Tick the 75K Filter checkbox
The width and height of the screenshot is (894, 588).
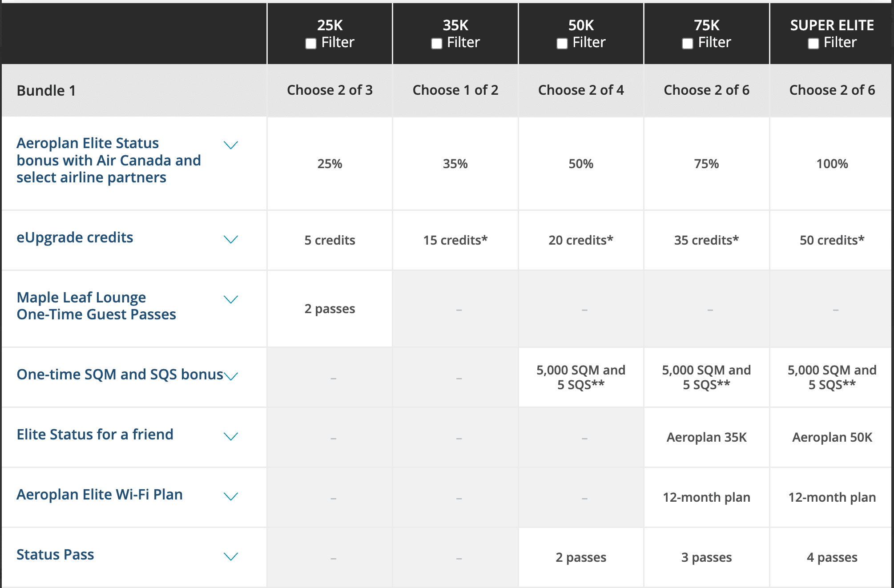coord(688,44)
